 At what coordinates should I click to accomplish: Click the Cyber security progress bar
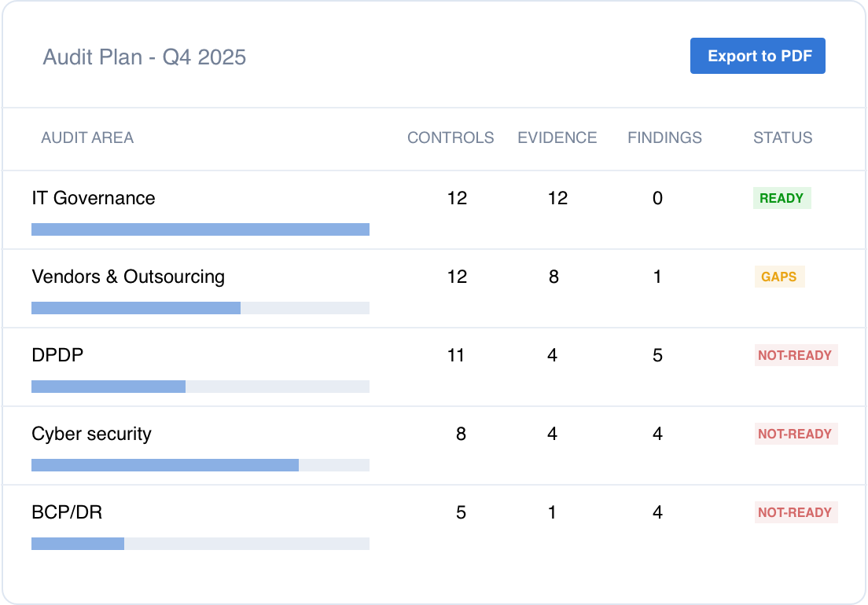(200, 465)
